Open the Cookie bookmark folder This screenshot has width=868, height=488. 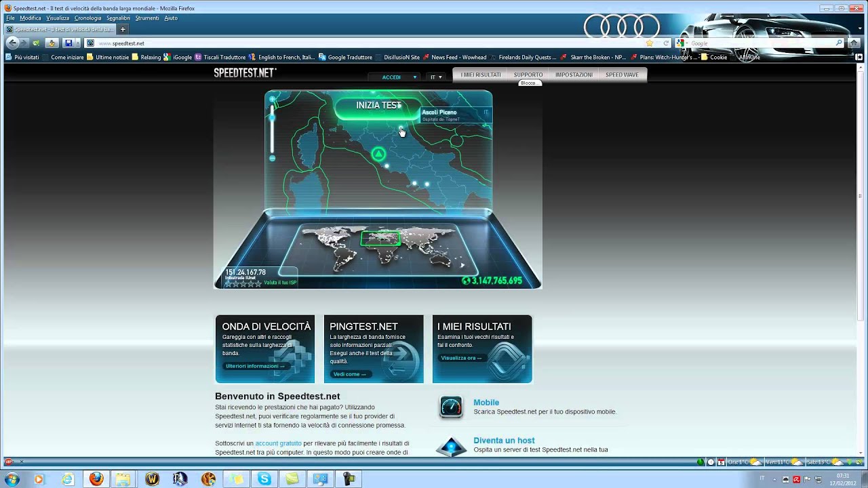[x=714, y=58]
